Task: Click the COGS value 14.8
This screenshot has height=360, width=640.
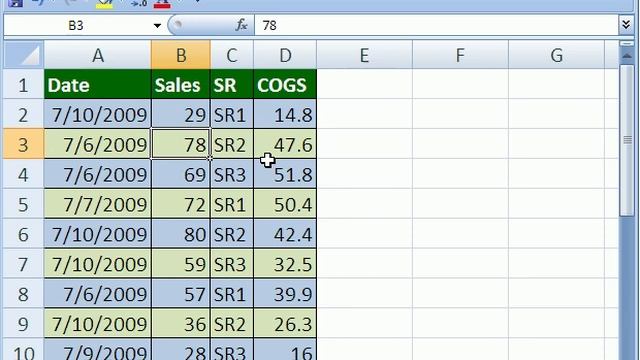Action: pyautogui.click(x=285, y=114)
